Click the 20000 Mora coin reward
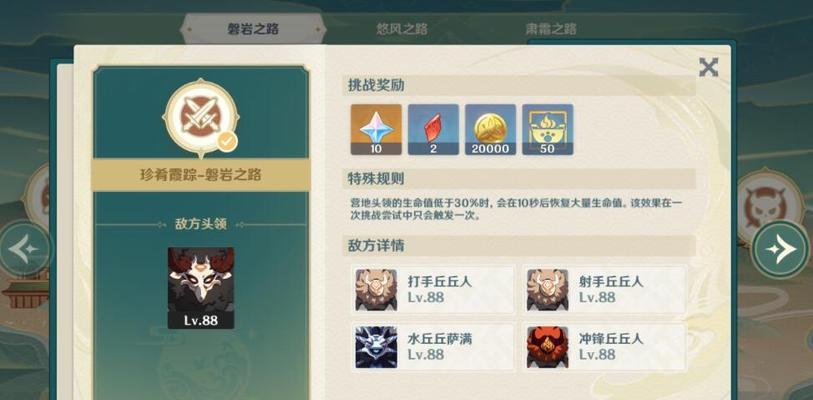Screen dimensions: 813x400 [x=490, y=129]
